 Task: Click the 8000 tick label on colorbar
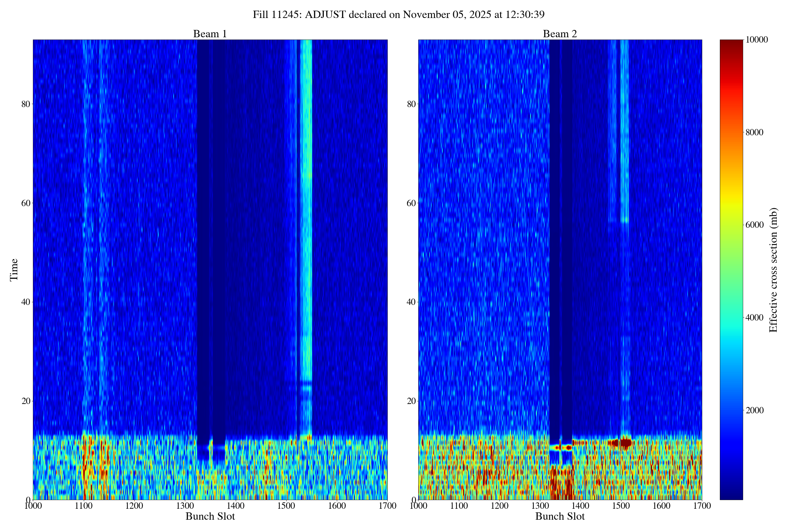coord(754,132)
